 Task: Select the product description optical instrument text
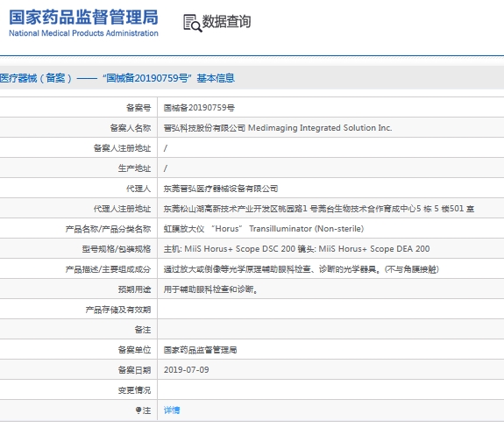click(x=301, y=269)
